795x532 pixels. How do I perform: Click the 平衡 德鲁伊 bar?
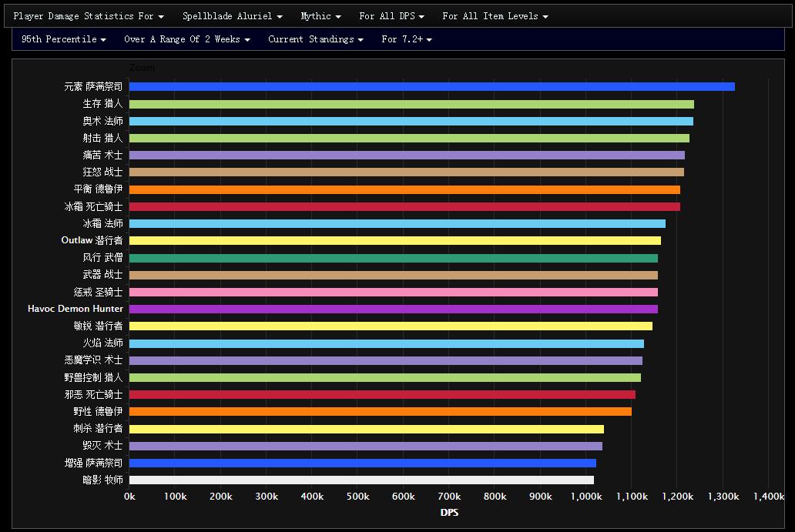[x=404, y=189]
